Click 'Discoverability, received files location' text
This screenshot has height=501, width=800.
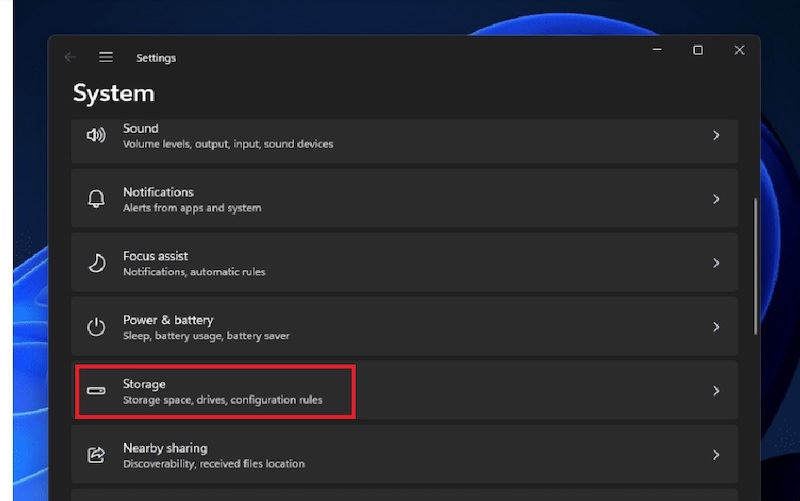(x=214, y=464)
